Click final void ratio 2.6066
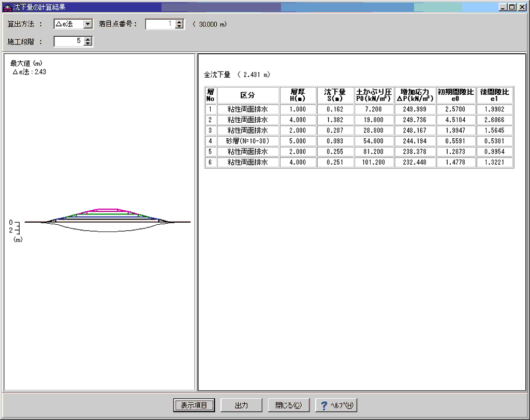The image size is (530, 420). point(494,120)
